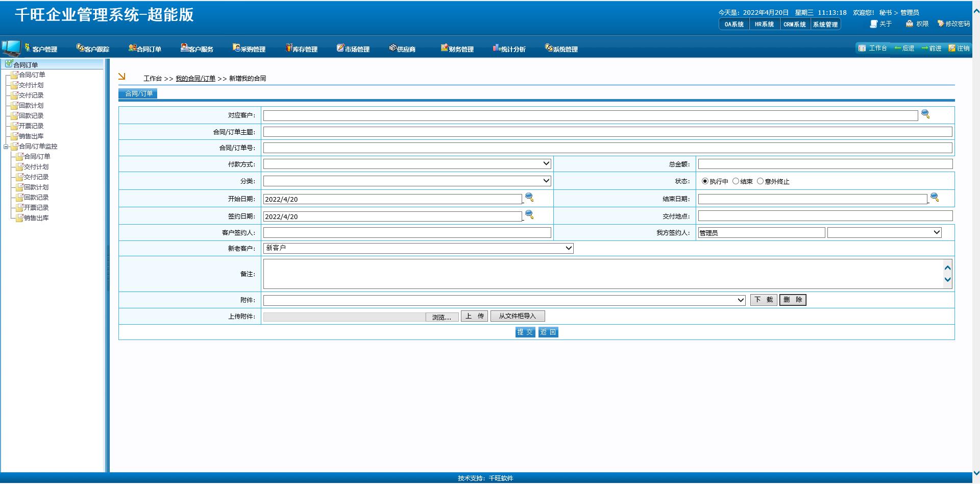Click the 提交 submit button
Image resolution: width=980 pixels, height=484 pixels.
tap(525, 332)
